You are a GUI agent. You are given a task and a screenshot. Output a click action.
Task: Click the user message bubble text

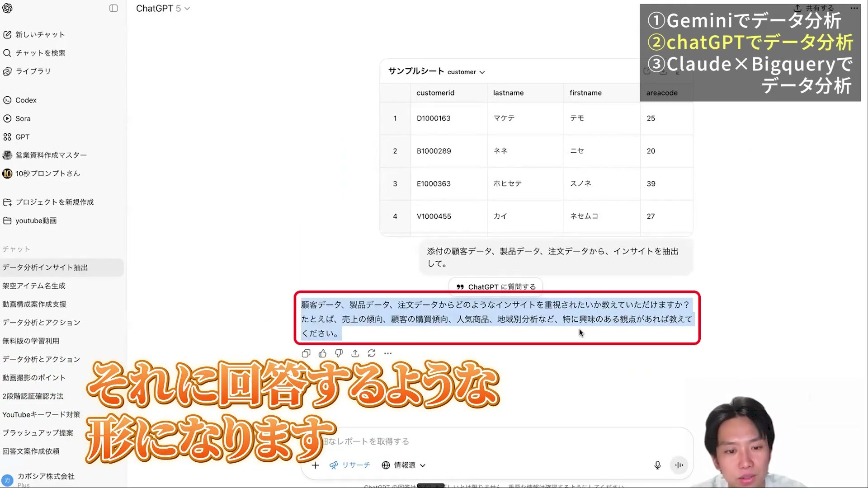[x=552, y=257]
